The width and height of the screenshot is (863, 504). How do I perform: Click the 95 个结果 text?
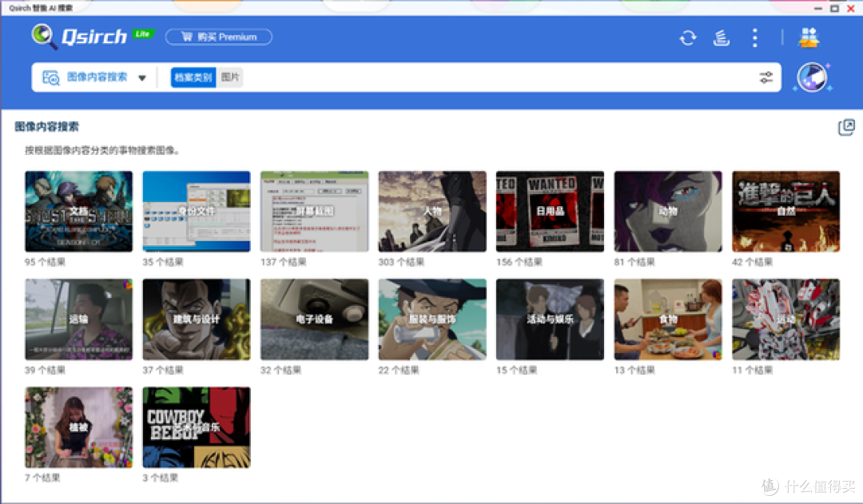(x=45, y=263)
